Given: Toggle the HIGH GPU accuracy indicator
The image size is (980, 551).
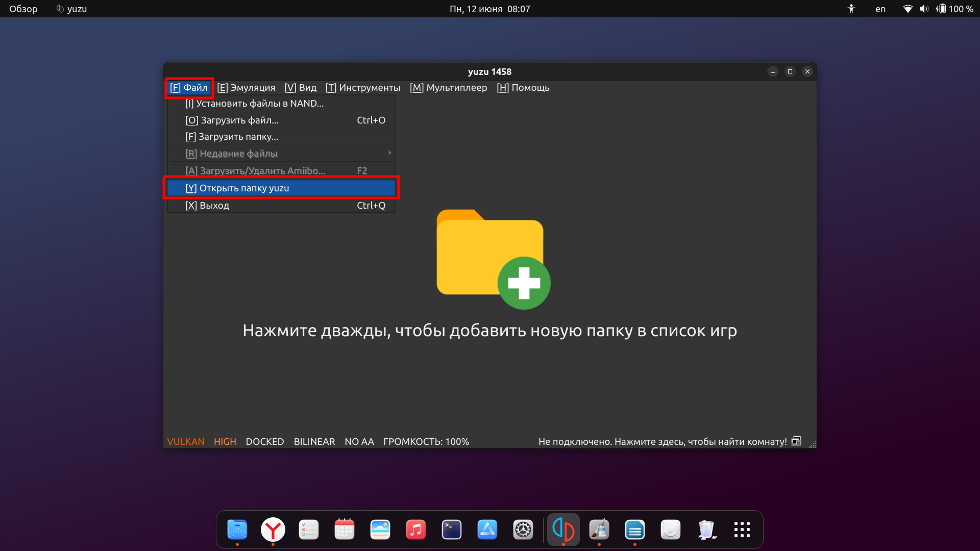Looking at the screenshot, I should [x=225, y=442].
